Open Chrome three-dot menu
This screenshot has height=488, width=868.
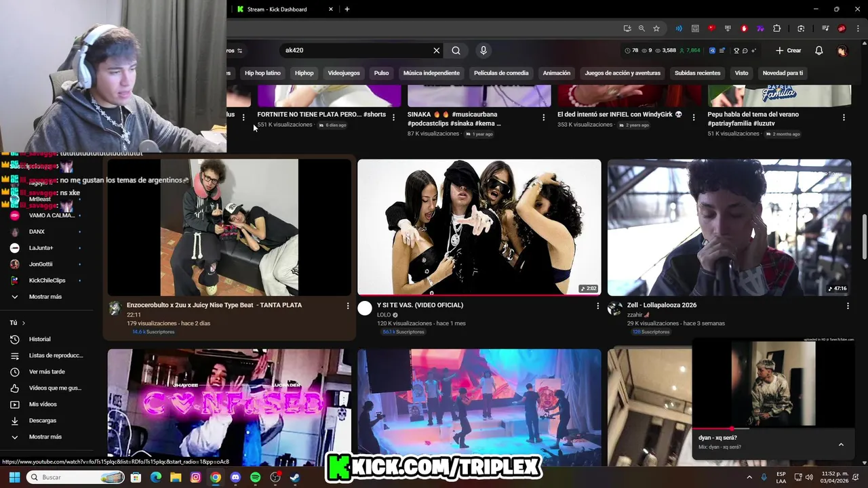pos(859,28)
